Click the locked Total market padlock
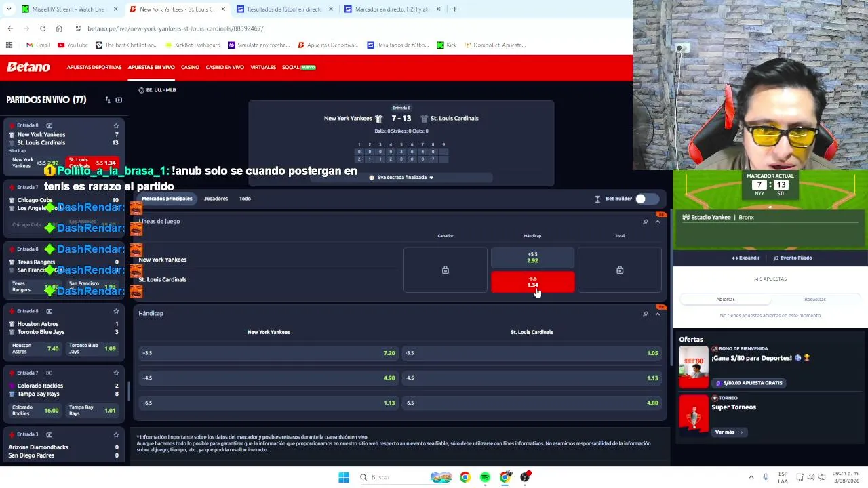 pyautogui.click(x=620, y=270)
